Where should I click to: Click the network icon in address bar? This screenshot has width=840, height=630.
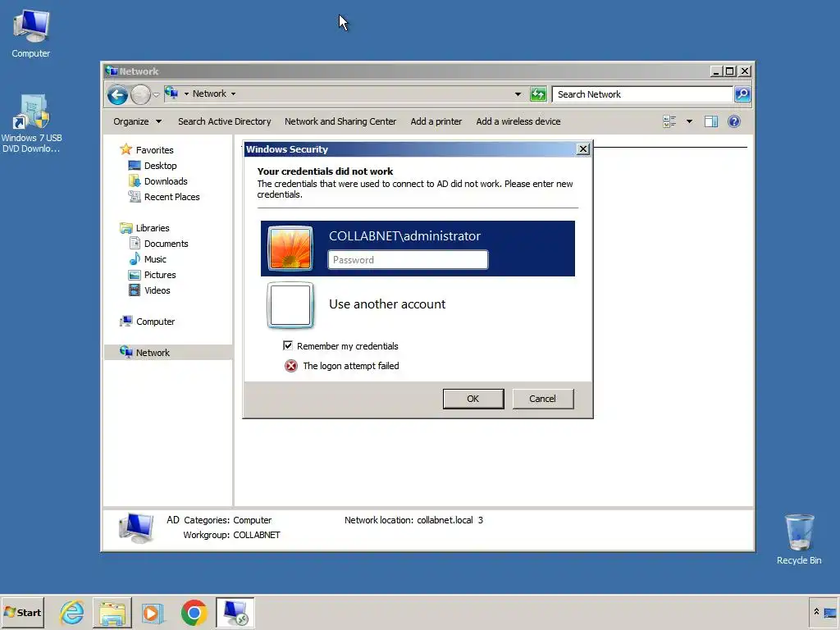[x=171, y=94]
